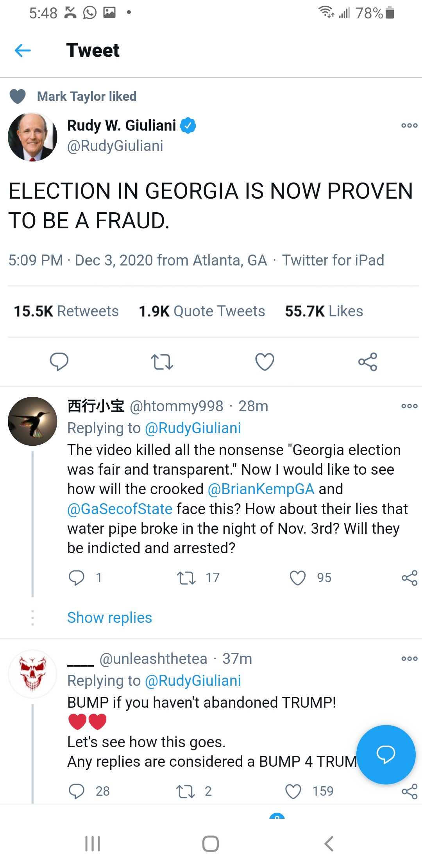Image resolution: width=422 pixels, height=868 pixels.
Task: Share the main tweet via share icon
Action: coord(368,361)
